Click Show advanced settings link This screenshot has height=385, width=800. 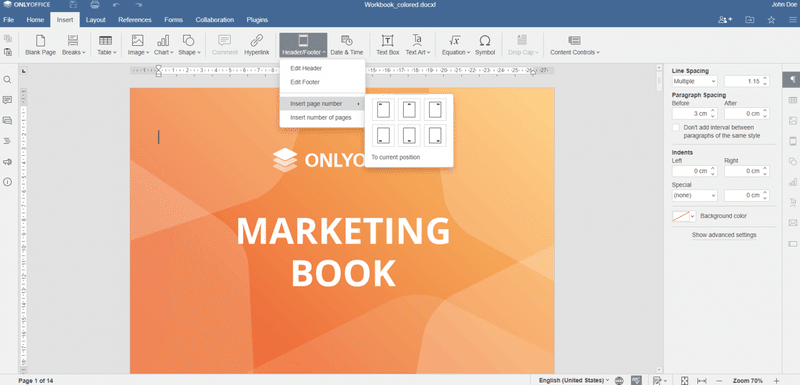pyautogui.click(x=724, y=235)
